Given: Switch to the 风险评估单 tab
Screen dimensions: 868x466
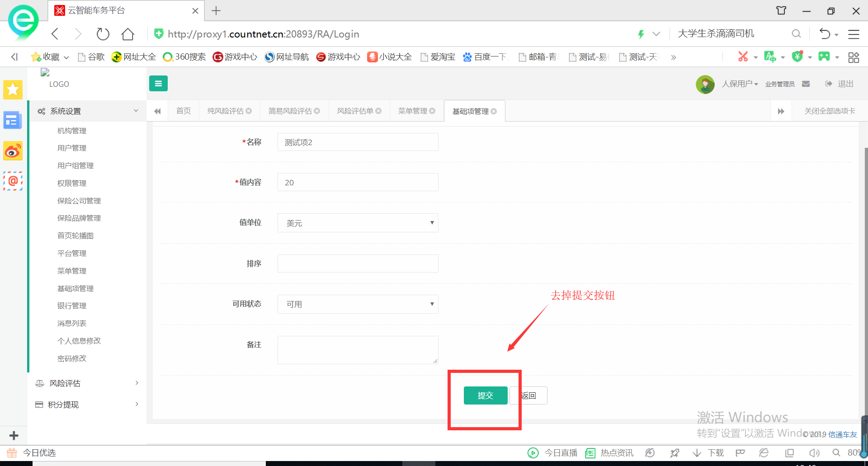Looking at the screenshot, I should (355, 111).
